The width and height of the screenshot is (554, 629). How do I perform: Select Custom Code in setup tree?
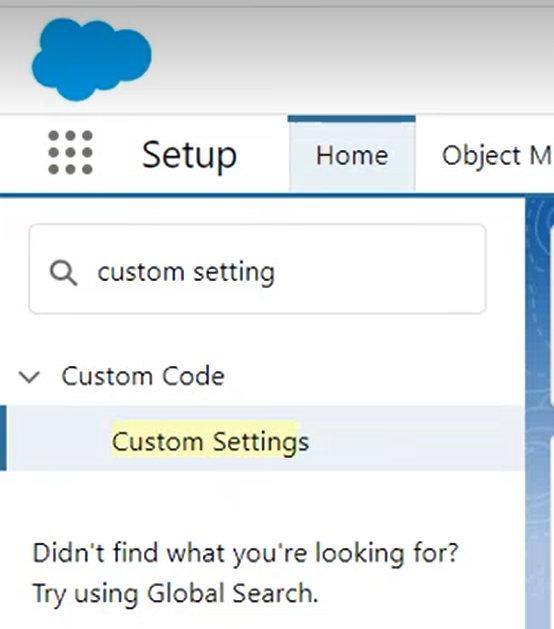point(143,376)
